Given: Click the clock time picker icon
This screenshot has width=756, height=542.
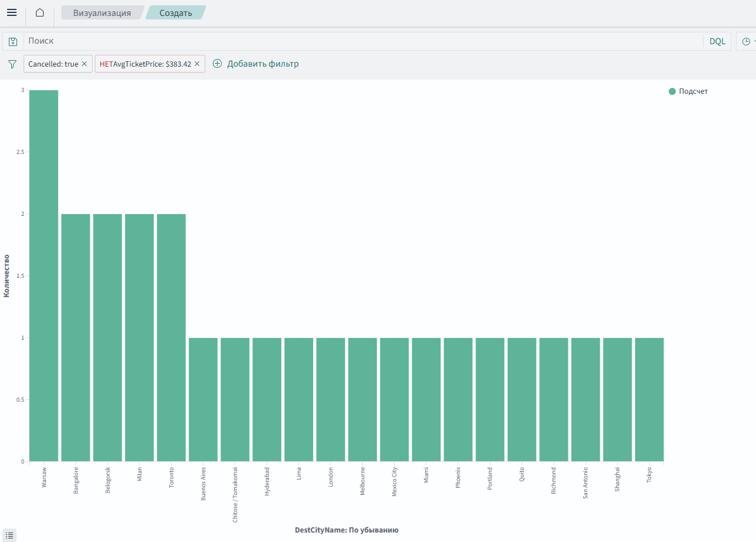Looking at the screenshot, I should (746, 41).
